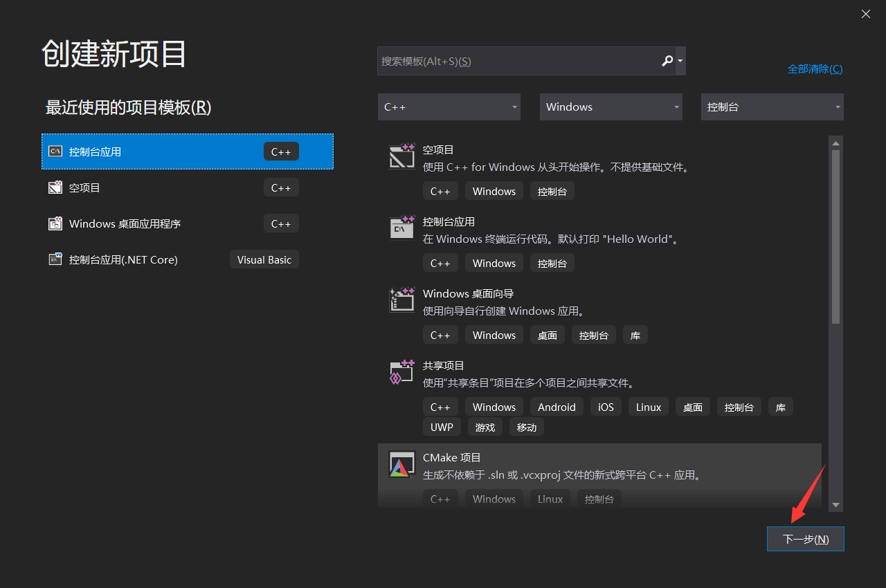Select the CMake 项目 template icon
Image resolution: width=886 pixels, height=588 pixels.
pos(401,464)
